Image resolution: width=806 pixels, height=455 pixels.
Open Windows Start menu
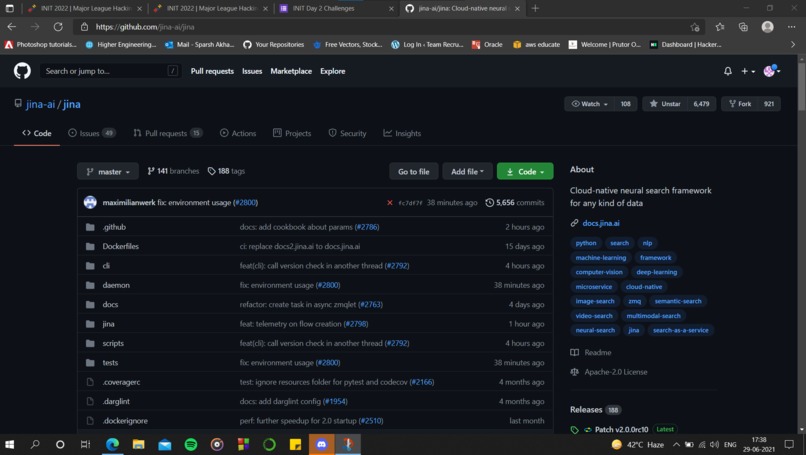(9, 444)
